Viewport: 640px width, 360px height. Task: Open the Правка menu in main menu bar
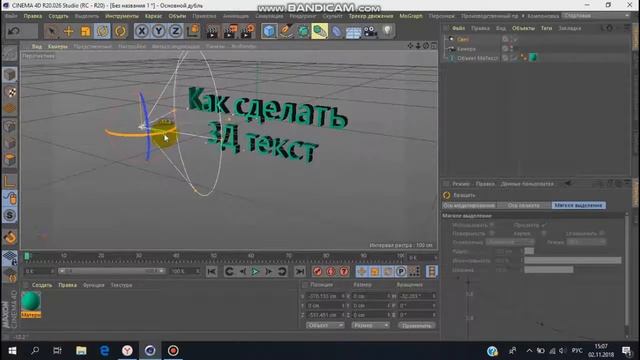click(x=33, y=16)
